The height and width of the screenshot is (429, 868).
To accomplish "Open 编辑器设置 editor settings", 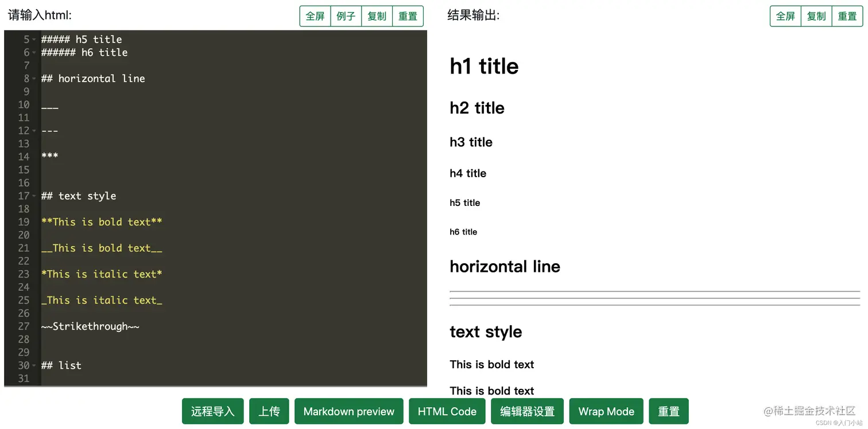I will (x=528, y=411).
